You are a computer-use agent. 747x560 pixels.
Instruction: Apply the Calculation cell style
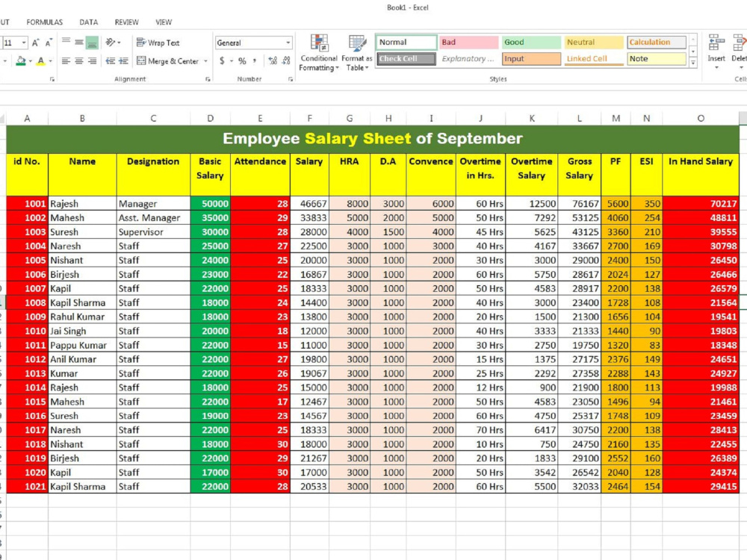(x=657, y=43)
